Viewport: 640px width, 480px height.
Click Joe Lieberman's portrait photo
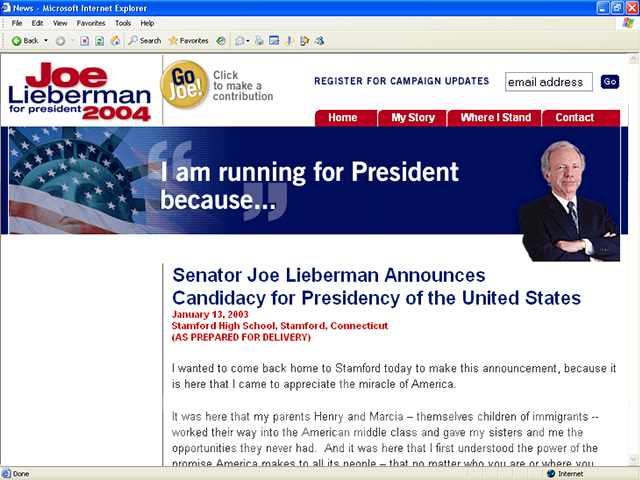click(x=569, y=201)
